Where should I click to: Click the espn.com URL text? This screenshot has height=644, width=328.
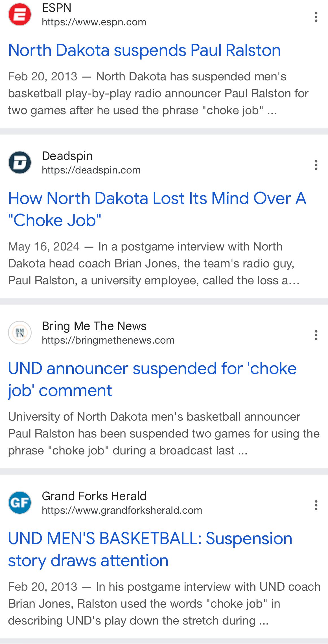click(94, 22)
